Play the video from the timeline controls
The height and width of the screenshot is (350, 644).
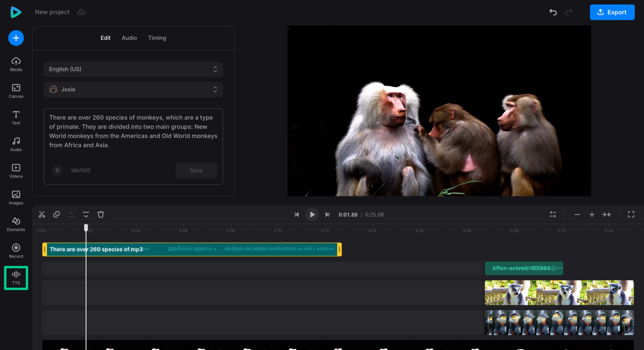[312, 214]
